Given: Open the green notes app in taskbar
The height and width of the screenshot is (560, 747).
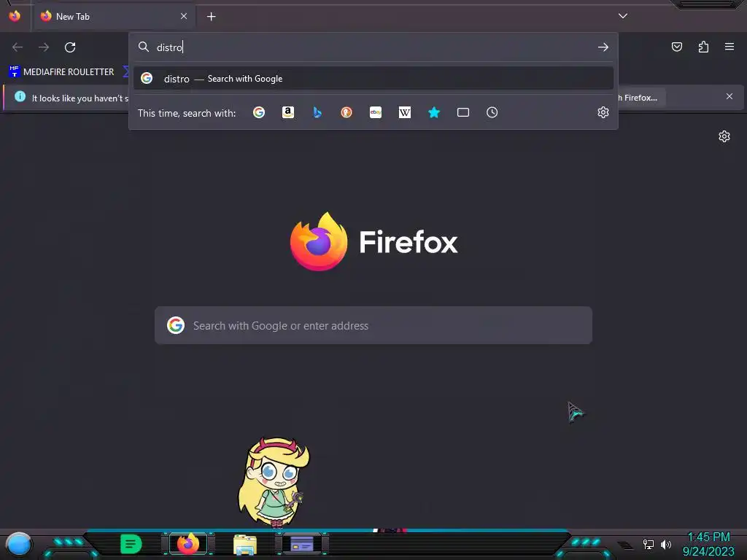Looking at the screenshot, I should tap(131, 544).
